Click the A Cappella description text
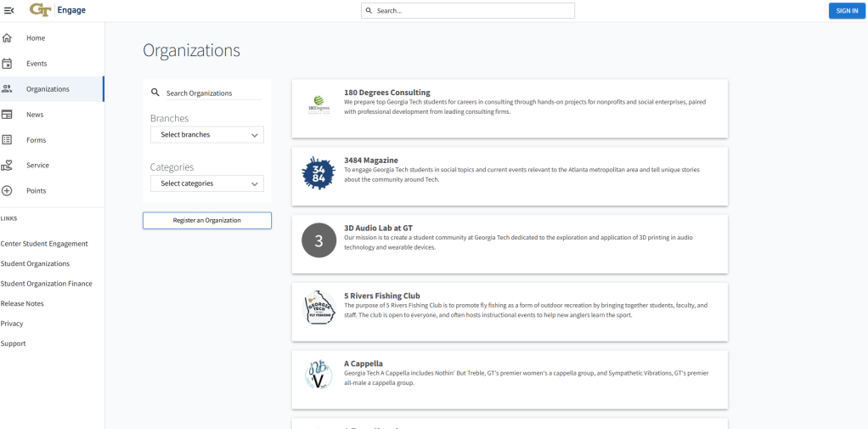This screenshot has height=429, width=868. point(526,377)
